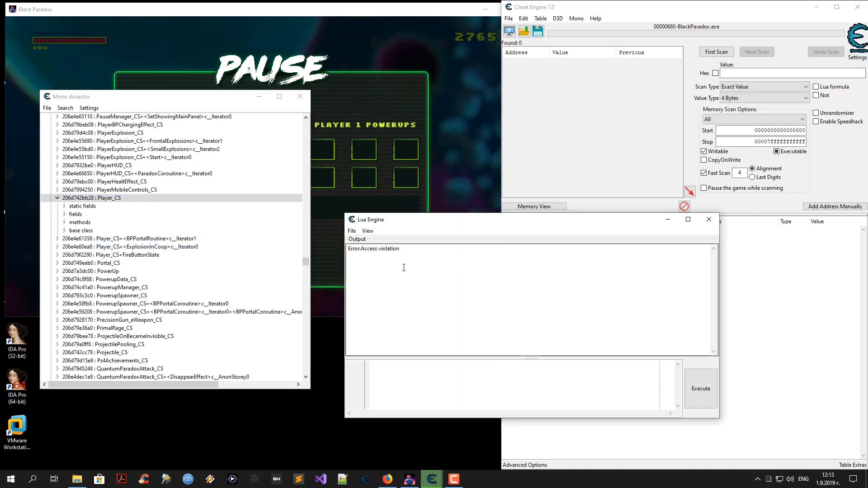Screen dimensions: 868x488
Task: Uncheck the Writable checkbox
Action: 704,151
